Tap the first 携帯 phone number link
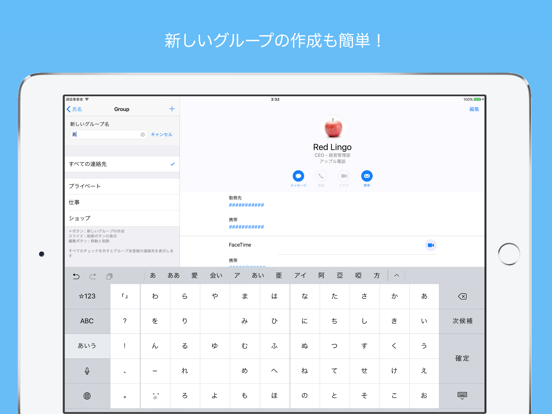552x414 pixels. [246, 227]
